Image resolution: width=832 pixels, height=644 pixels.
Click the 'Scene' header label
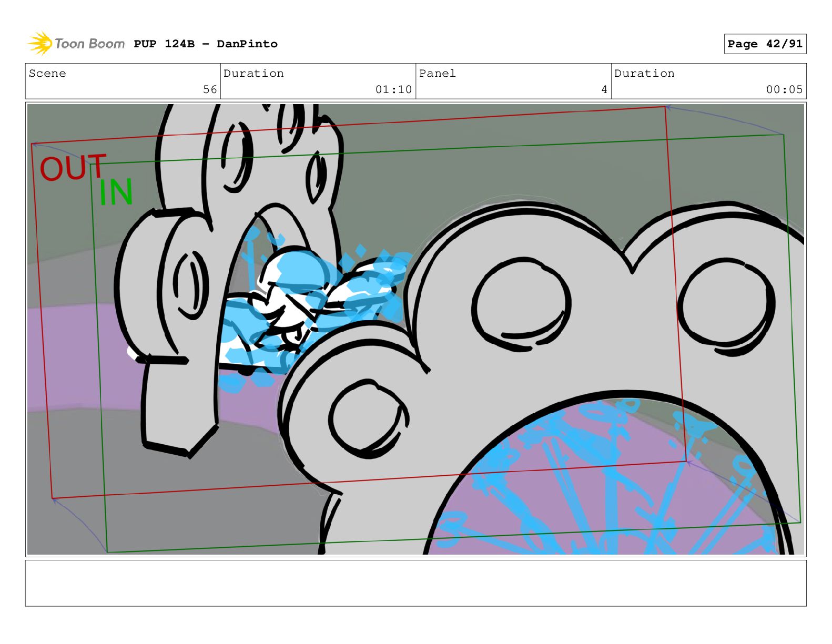47,73
